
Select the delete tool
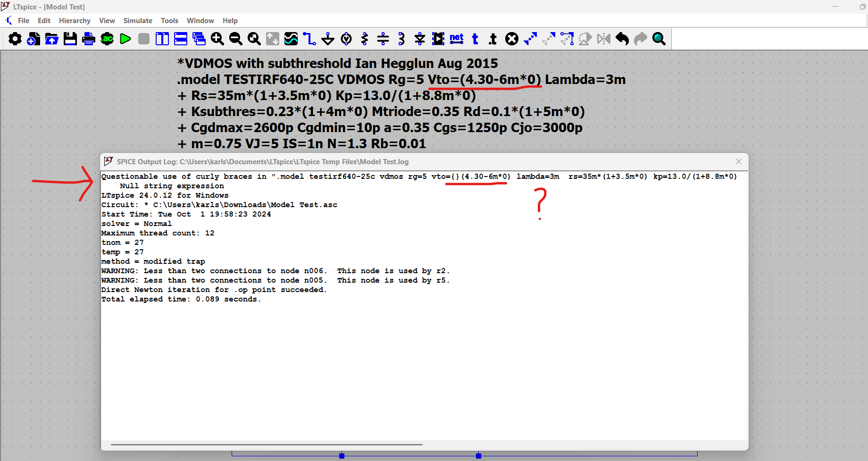click(512, 39)
